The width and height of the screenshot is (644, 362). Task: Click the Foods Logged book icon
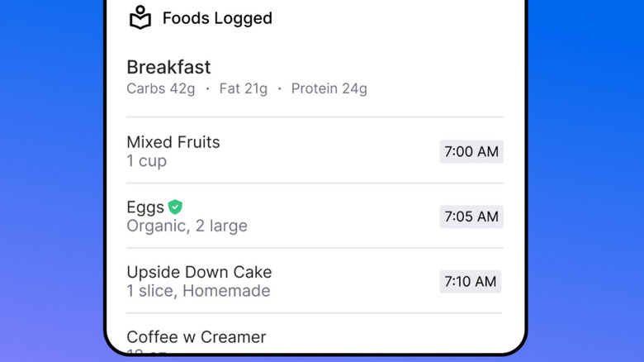point(140,17)
